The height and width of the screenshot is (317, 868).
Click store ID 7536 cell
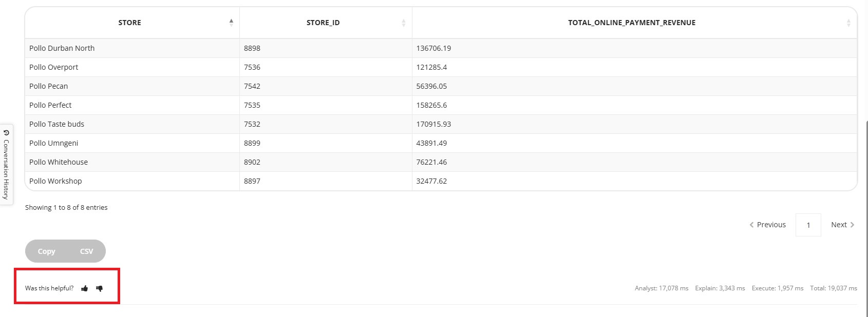point(252,67)
